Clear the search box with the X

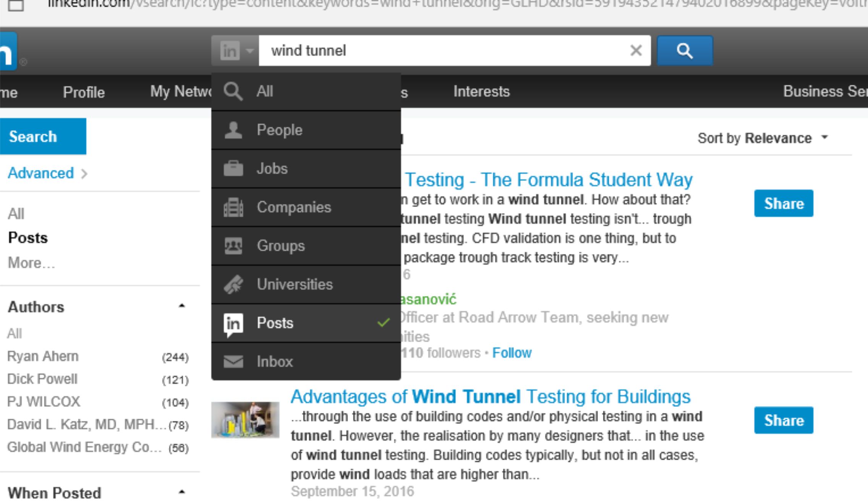(636, 50)
